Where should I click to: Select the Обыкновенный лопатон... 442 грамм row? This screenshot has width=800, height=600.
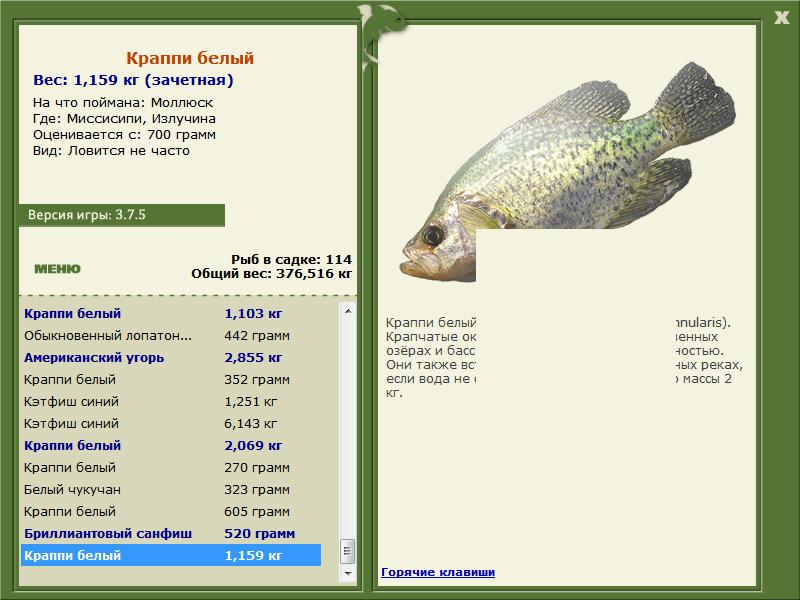(171, 336)
